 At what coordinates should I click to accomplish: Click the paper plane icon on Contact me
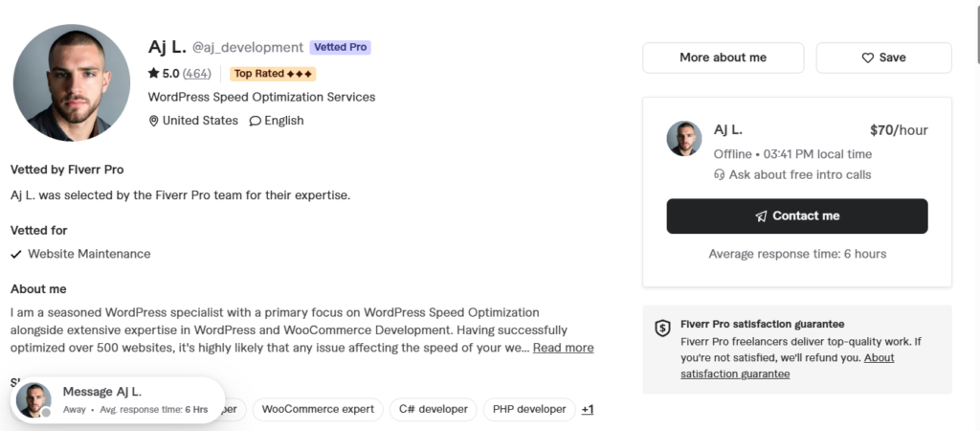tap(761, 215)
